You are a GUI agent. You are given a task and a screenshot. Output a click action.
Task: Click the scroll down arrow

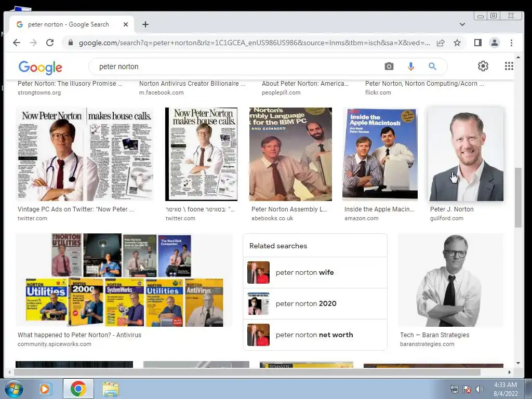(x=518, y=363)
